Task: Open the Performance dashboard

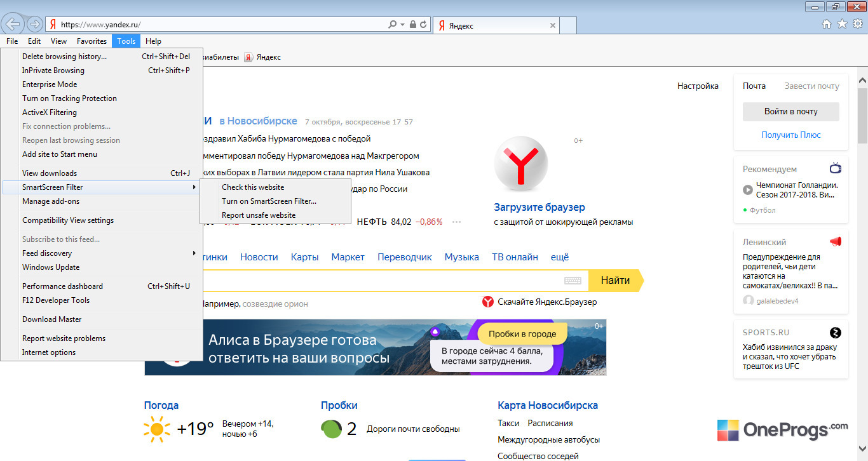Action: pyautogui.click(x=102, y=286)
